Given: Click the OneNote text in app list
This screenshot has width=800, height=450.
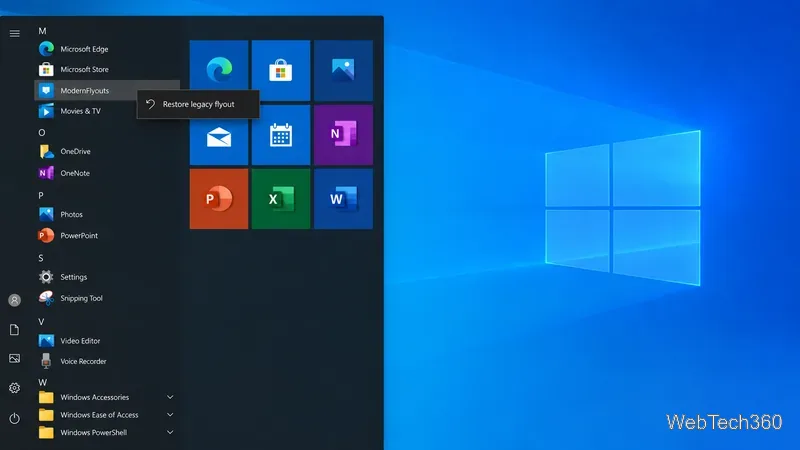Looking at the screenshot, I should (x=75, y=173).
